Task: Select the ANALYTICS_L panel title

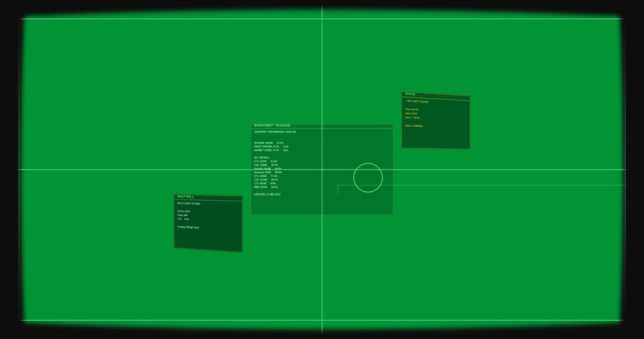Action: 185,197
